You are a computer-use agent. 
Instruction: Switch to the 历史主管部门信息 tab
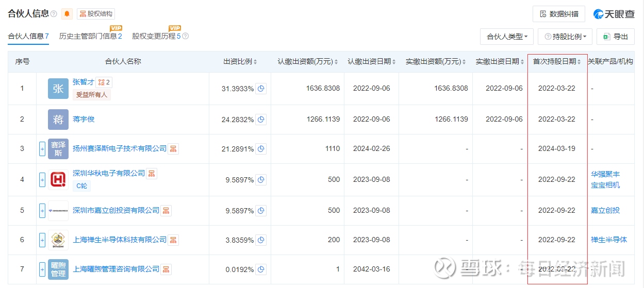(x=90, y=37)
